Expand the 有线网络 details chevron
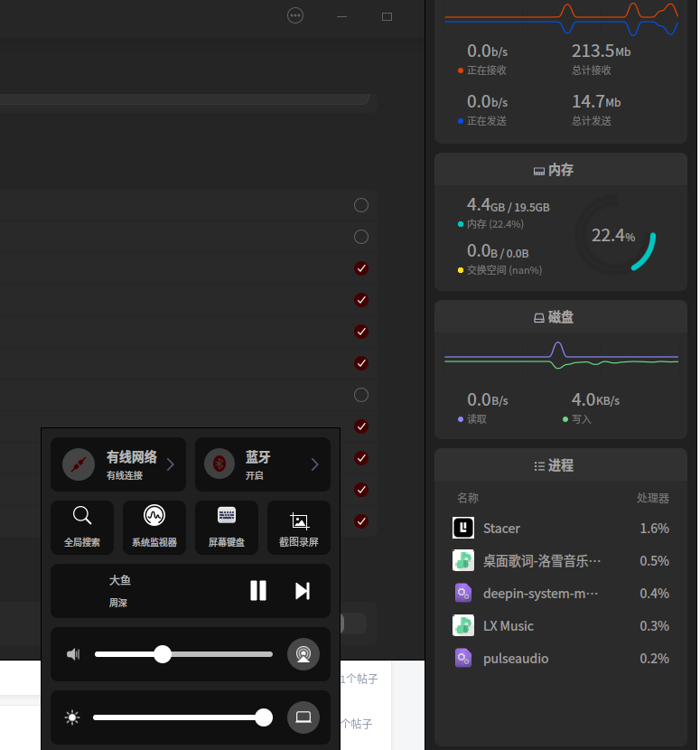Screen dimensions: 700x750 click(x=170, y=464)
